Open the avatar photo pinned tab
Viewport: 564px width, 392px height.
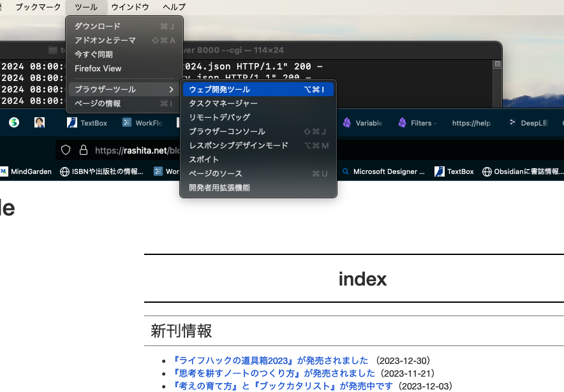(x=40, y=122)
